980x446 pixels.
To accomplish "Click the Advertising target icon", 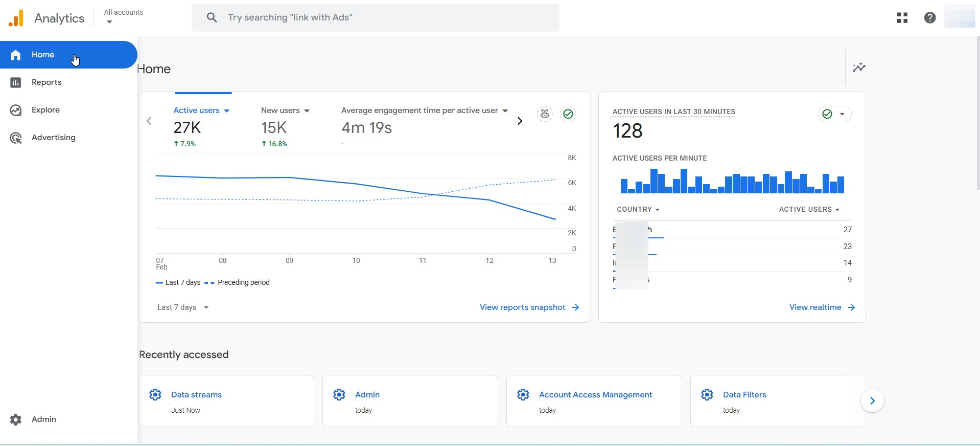I will [16, 138].
